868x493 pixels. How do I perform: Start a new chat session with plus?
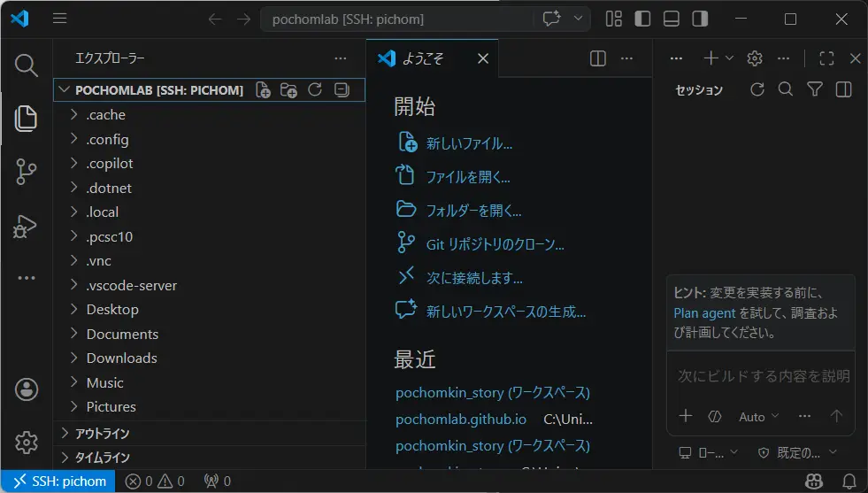click(711, 58)
